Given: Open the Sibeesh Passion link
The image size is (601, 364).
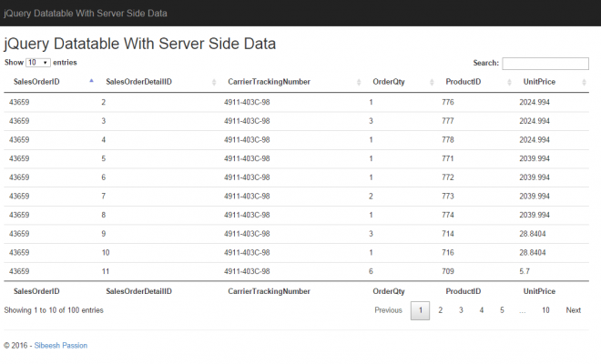Looking at the screenshot, I should (x=61, y=346).
